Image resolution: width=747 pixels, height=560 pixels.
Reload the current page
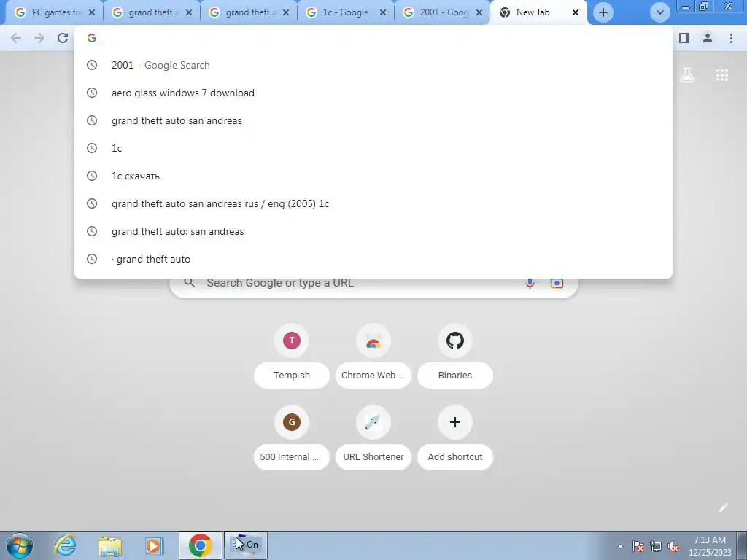(63, 38)
